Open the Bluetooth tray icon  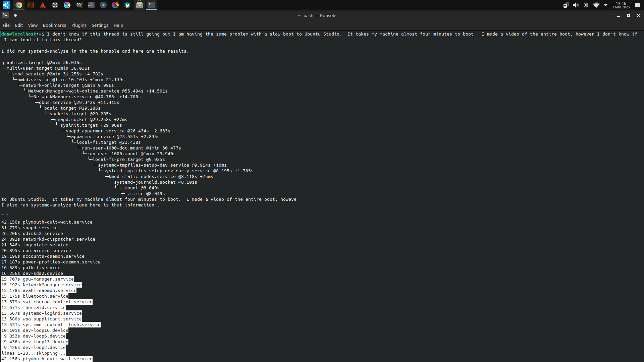[586, 5]
